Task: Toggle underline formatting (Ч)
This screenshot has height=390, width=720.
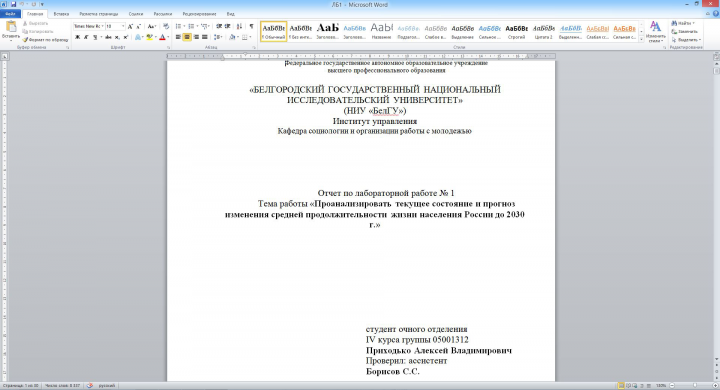Action: point(95,37)
